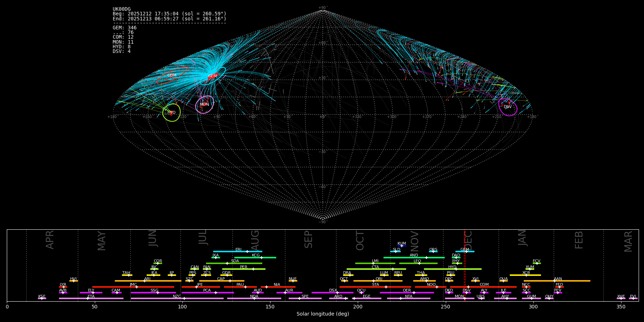Viewport: 644px width, 322px height.
Task: Click the DSV bar in the timeline
Action: [467, 293]
